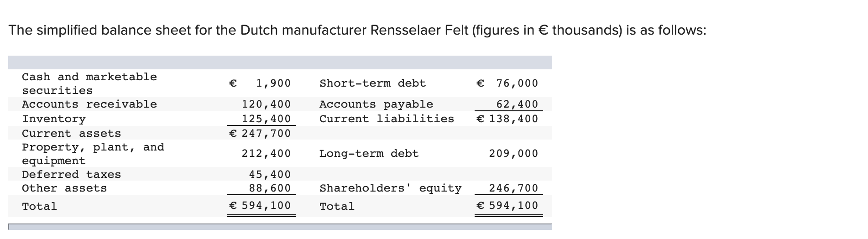Click the Accounts payable value 62,400
The width and height of the screenshot is (868, 239).
(x=517, y=104)
